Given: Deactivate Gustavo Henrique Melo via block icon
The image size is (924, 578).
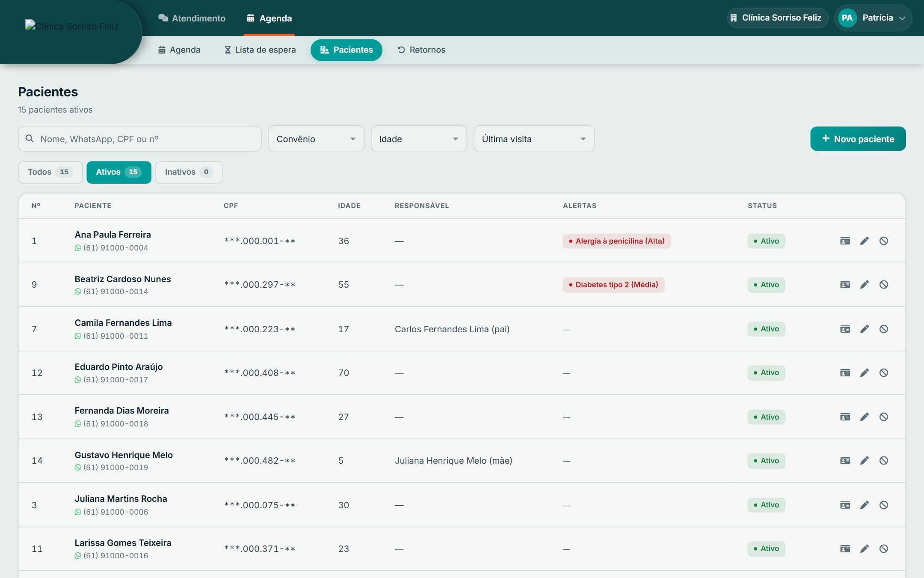Looking at the screenshot, I should [884, 461].
